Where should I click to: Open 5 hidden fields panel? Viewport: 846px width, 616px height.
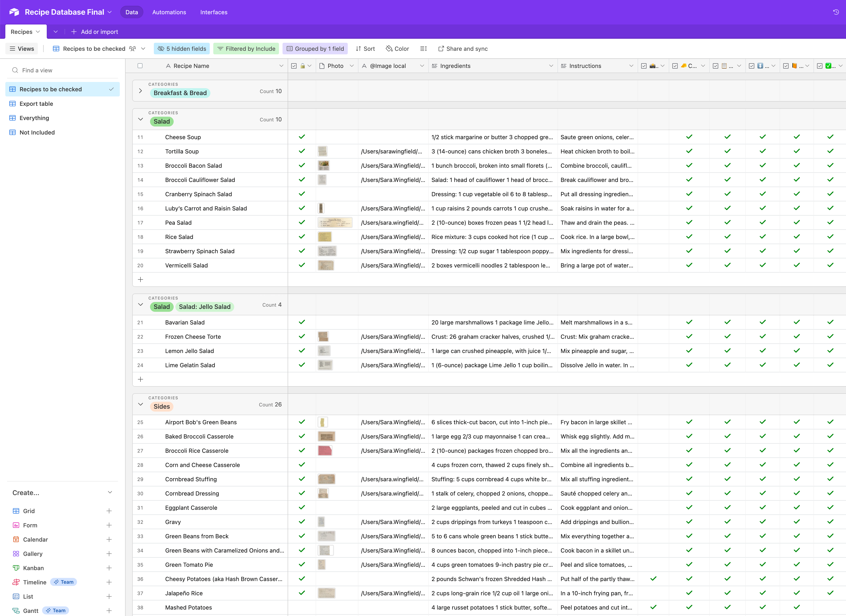[x=182, y=49]
